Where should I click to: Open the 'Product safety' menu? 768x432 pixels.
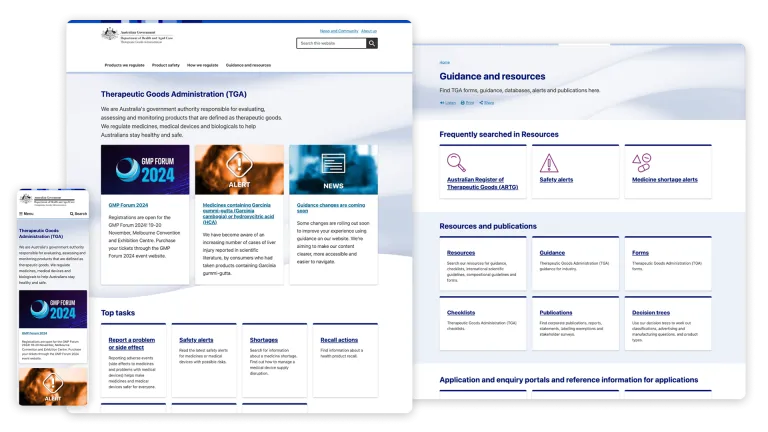[x=166, y=65]
